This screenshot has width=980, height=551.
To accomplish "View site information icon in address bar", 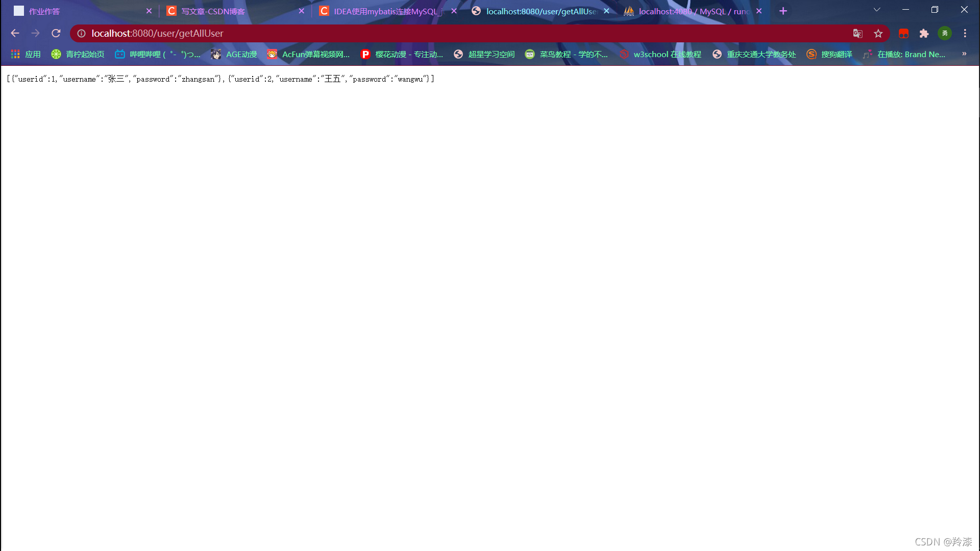I will (81, 33).
